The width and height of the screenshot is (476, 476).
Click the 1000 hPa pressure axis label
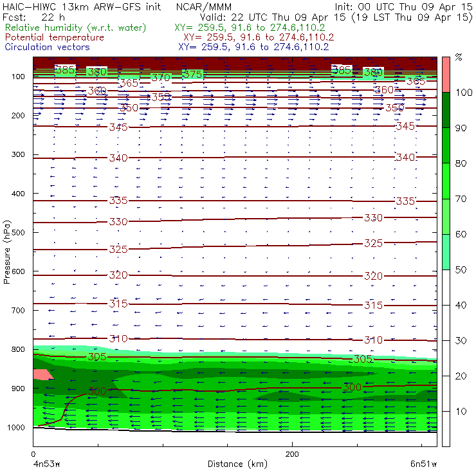[16, 427]
